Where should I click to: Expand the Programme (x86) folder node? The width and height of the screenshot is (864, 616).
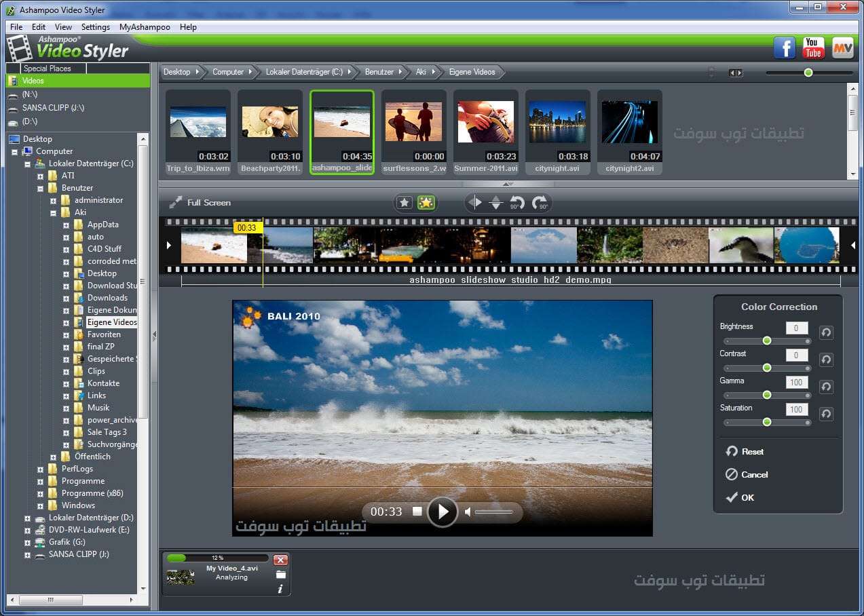(x=41, y=493)
